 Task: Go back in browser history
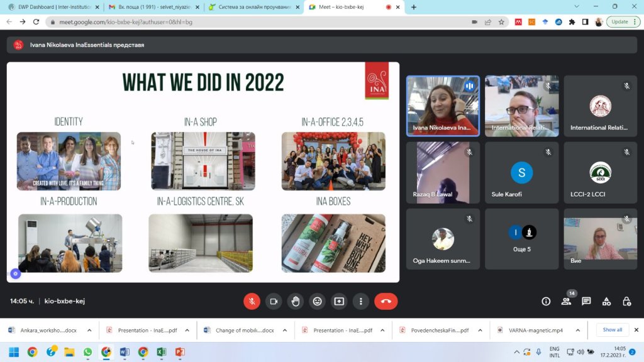9,22
